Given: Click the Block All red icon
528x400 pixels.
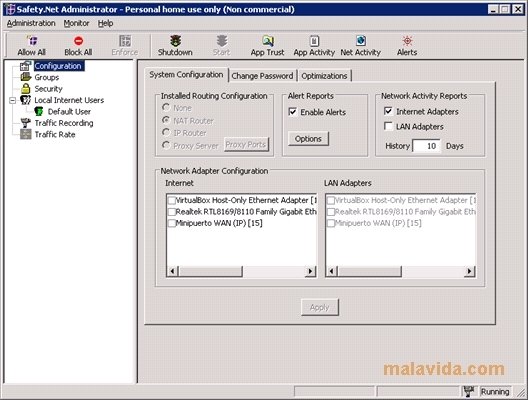Looking at the screenshot, I should [78, 41].
